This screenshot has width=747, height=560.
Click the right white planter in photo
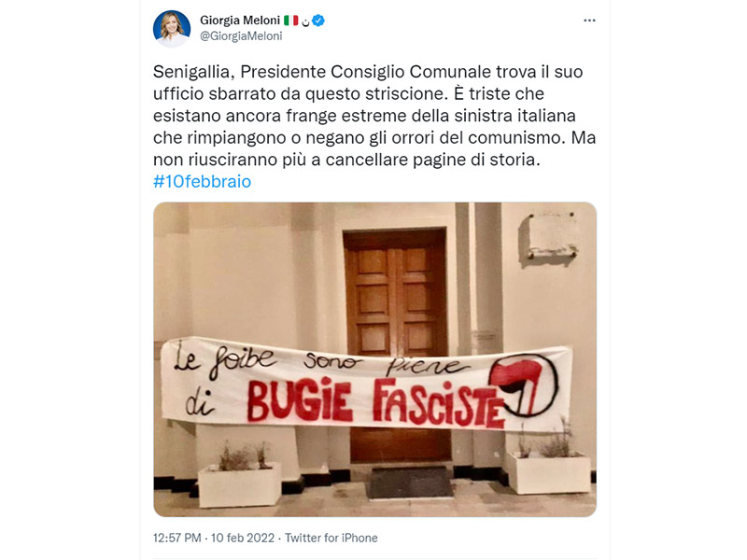click(x=548, y=472)
